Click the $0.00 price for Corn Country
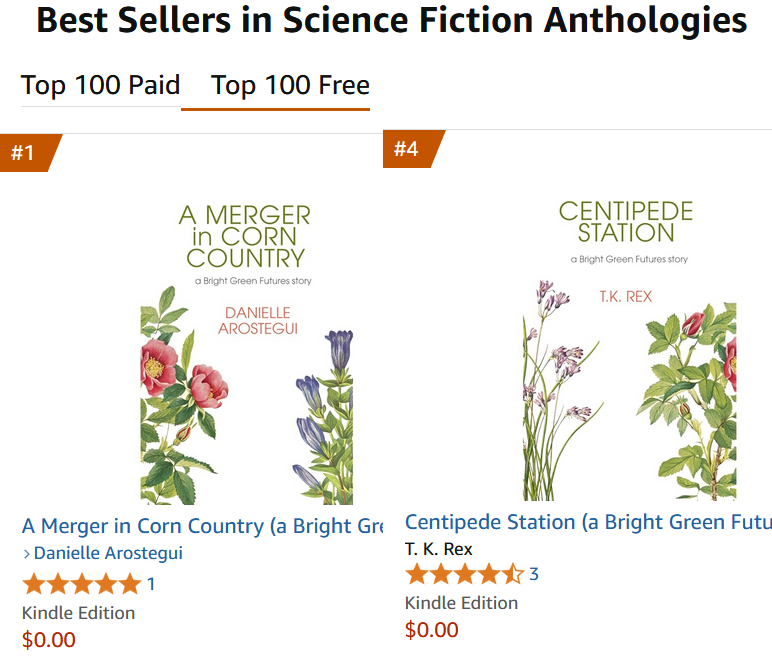 click(x=49, y=640)
